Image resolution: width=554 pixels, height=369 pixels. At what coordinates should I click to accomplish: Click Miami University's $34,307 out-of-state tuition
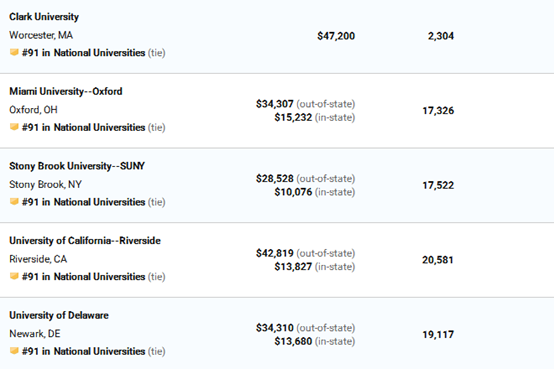pos(275,104)
